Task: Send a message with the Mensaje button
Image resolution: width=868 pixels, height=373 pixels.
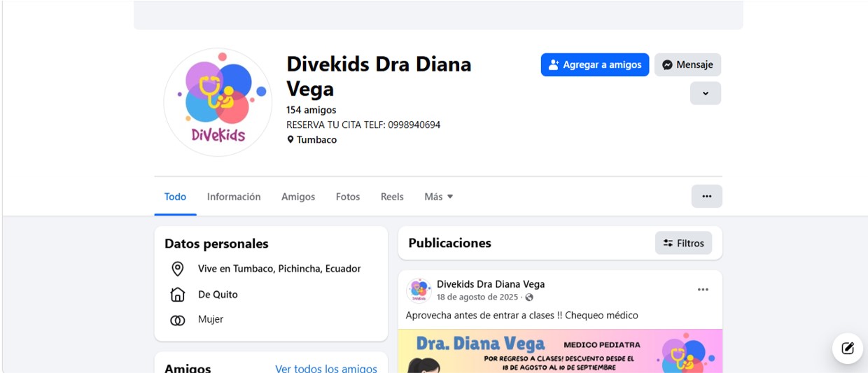Action: coord(687,64)
